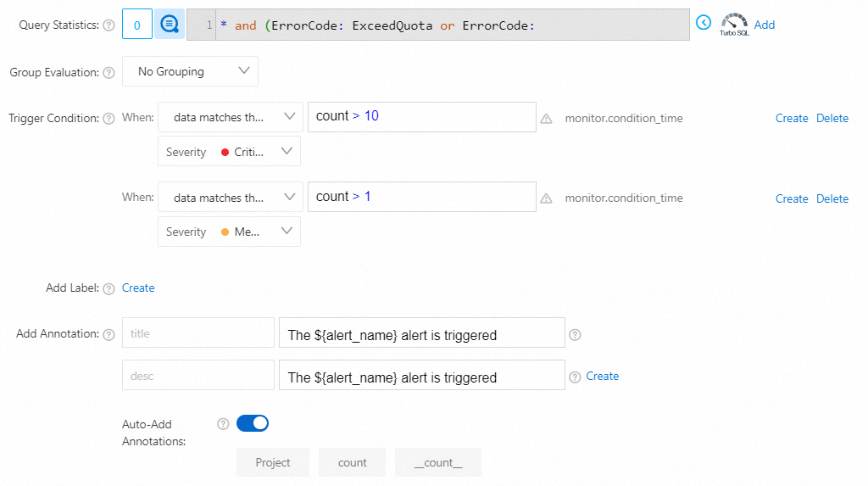Click the Add link beside Turbo SQL
This screenshot has width=868, height=486.
pos(765,25)
